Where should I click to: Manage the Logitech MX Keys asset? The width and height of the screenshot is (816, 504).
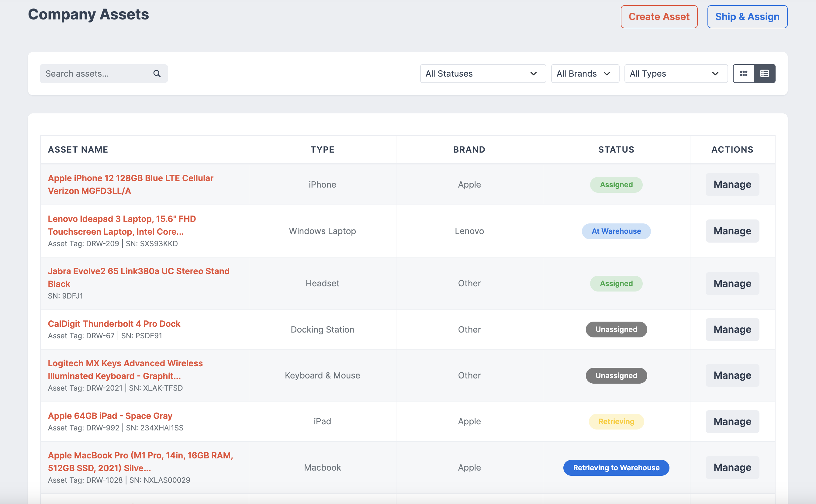coord(732,375)
